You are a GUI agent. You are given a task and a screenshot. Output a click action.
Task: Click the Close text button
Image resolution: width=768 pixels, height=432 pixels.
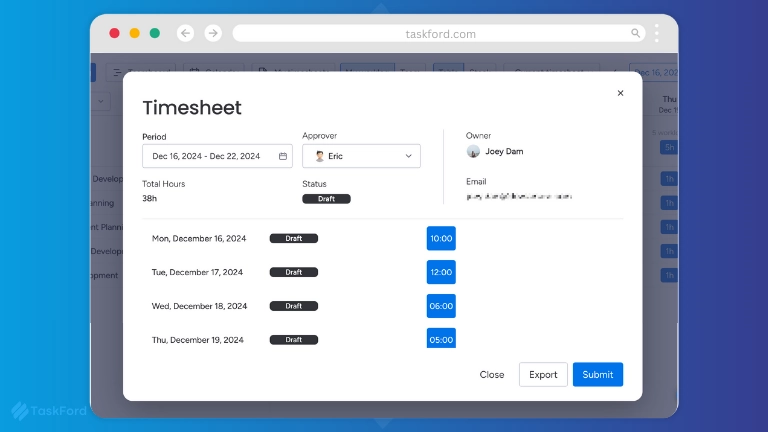[x=492, y=375]
